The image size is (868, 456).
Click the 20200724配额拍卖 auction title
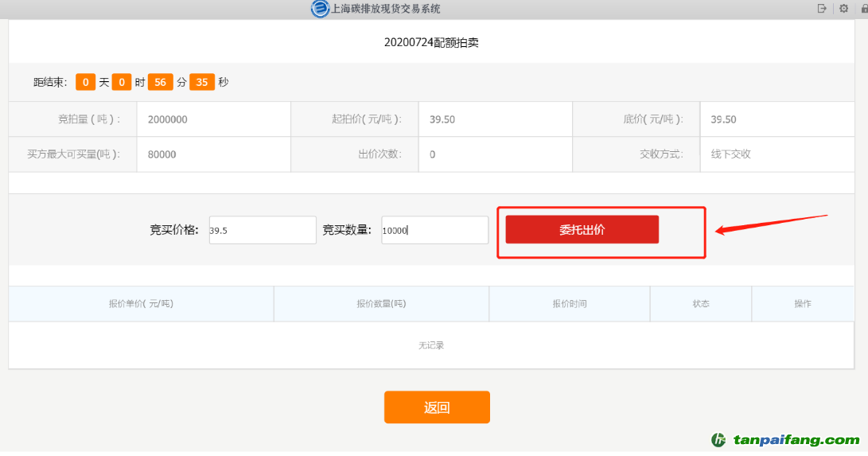431,43
